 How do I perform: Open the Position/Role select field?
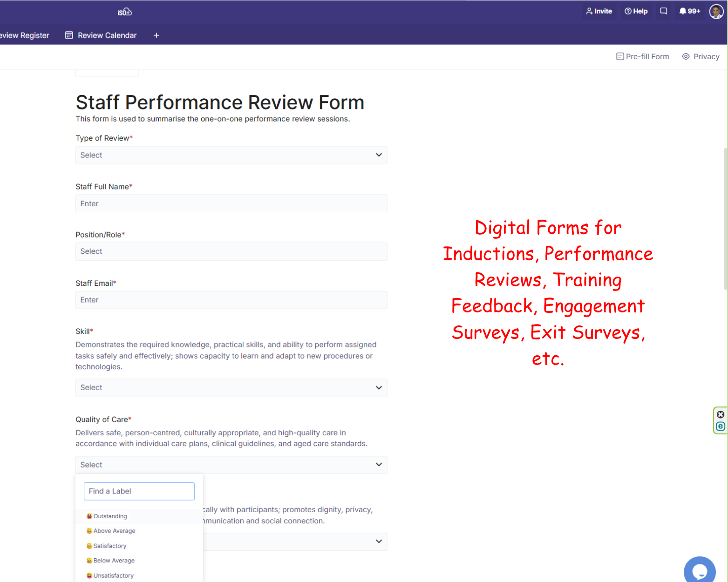point(231,251)
